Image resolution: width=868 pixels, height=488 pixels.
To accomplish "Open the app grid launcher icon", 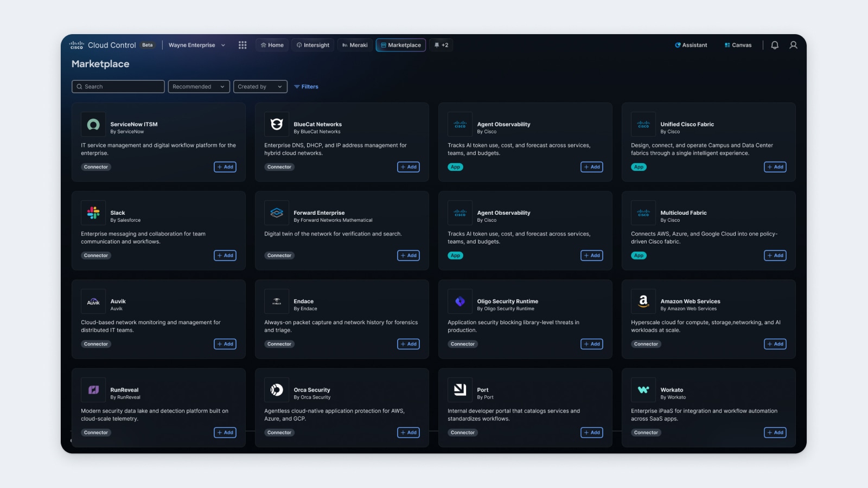I will [242, 45].
